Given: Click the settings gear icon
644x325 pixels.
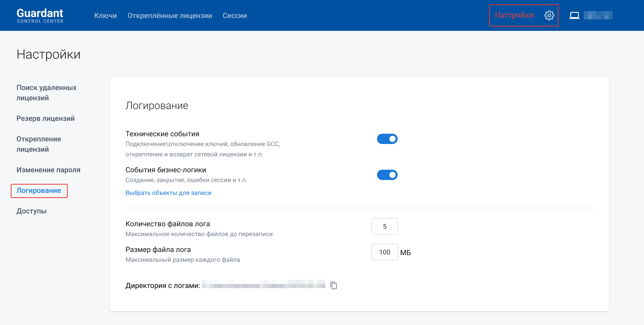Looking at the screenshot, I should point(549,15).
